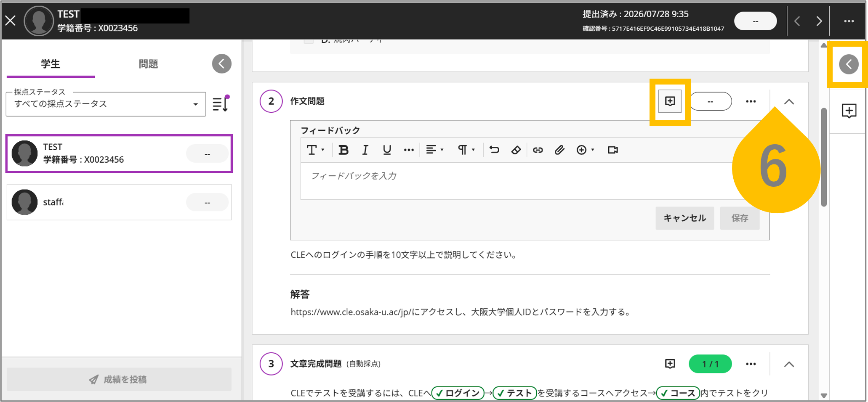Open the sort order icon beside the status filter
This screenshot has height=402, width=868.
221,103
